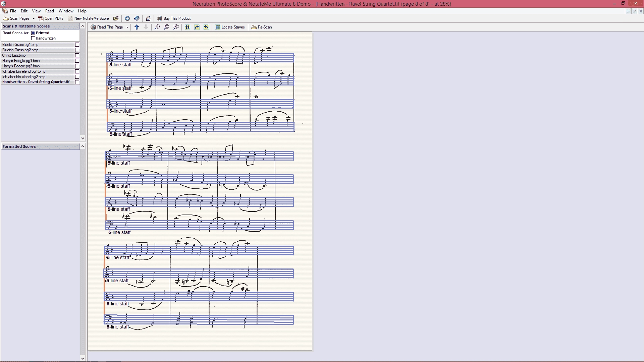Click the Scan Pages toolbar button

16,18
